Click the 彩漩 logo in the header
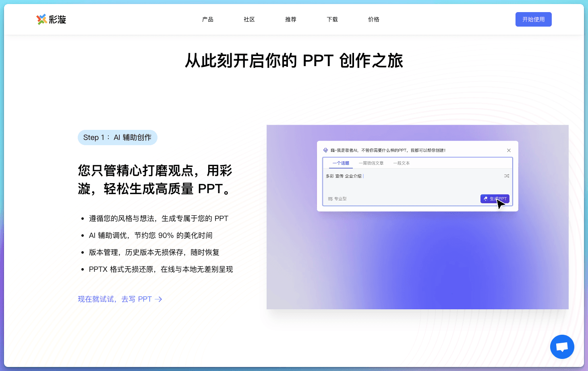The width and height of the screenshot is (588, 371). click(51, 19)
